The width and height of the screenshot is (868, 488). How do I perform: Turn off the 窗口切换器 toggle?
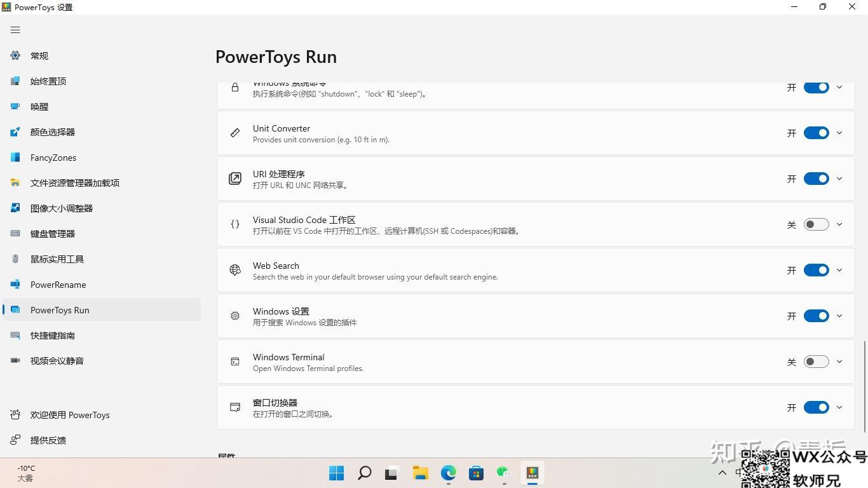(x=817, y=407)
